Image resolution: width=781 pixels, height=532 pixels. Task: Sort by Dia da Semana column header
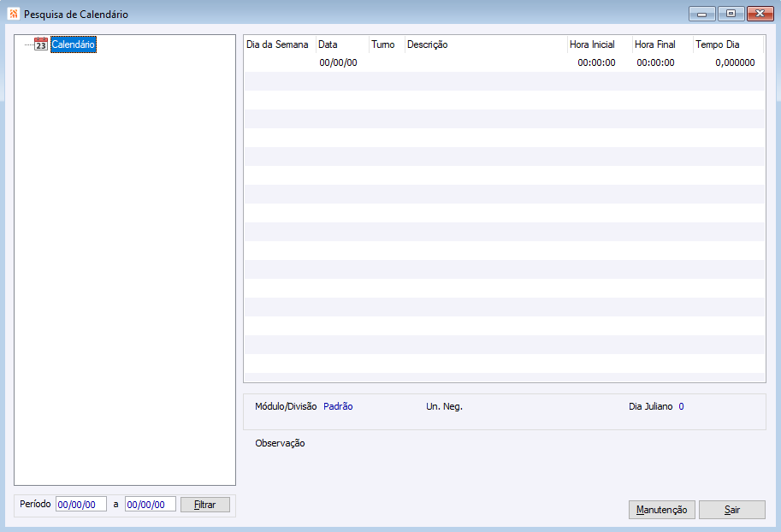[280, 44]
